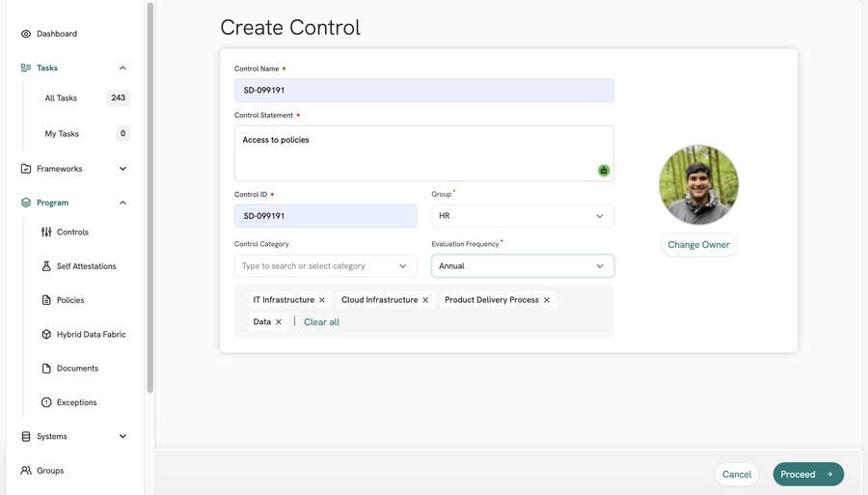Click the Cloud Infrastructure tag text

click(x=380, y=300)
